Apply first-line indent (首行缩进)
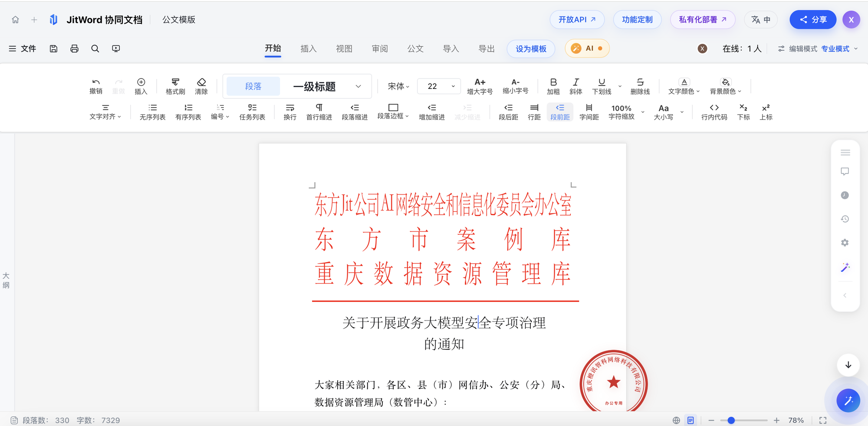Viewport: 868px width, 426px height. click(319, 112)
